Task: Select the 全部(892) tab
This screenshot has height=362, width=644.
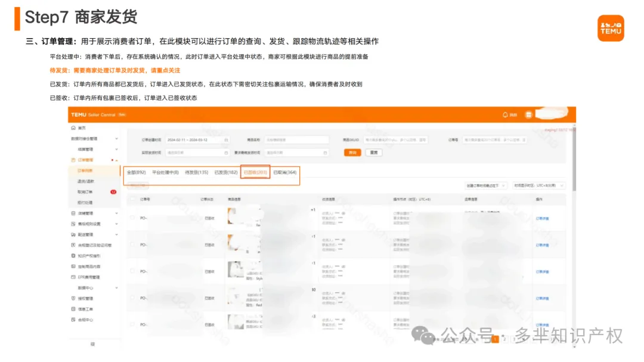Action: [137, 172]
